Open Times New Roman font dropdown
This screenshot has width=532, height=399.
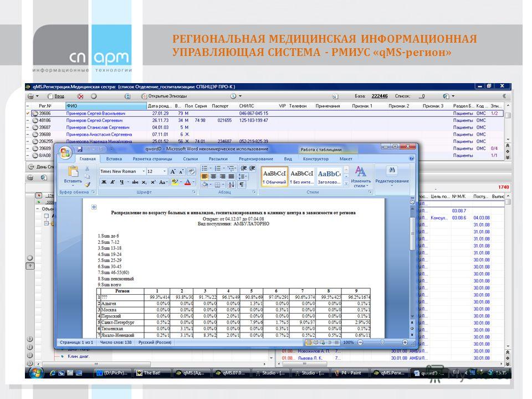click(x=144, y=172)
